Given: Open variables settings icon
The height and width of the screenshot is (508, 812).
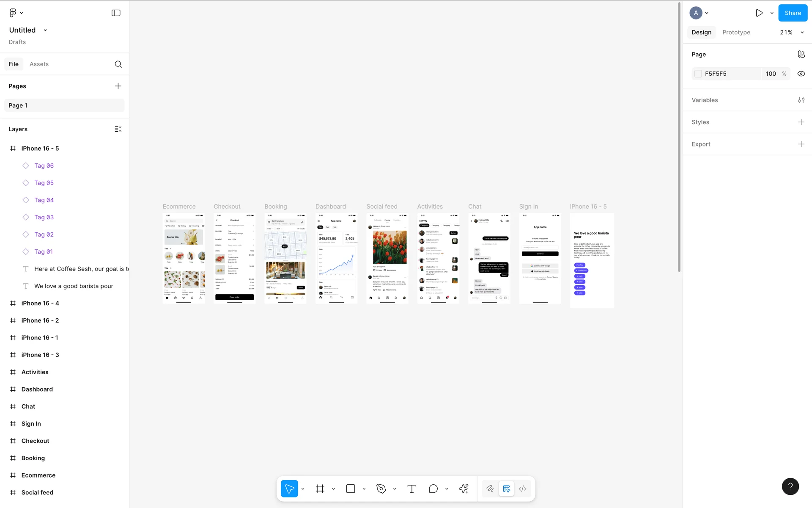Looking at the screenshot, I should [x=801, y=100].
